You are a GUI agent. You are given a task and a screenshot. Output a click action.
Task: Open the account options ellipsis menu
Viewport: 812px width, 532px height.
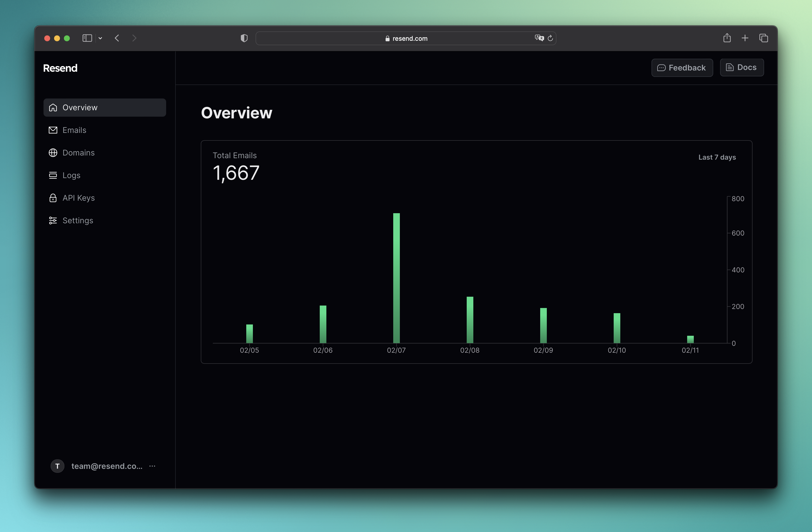pyautogui.click(x=152, y=466)
